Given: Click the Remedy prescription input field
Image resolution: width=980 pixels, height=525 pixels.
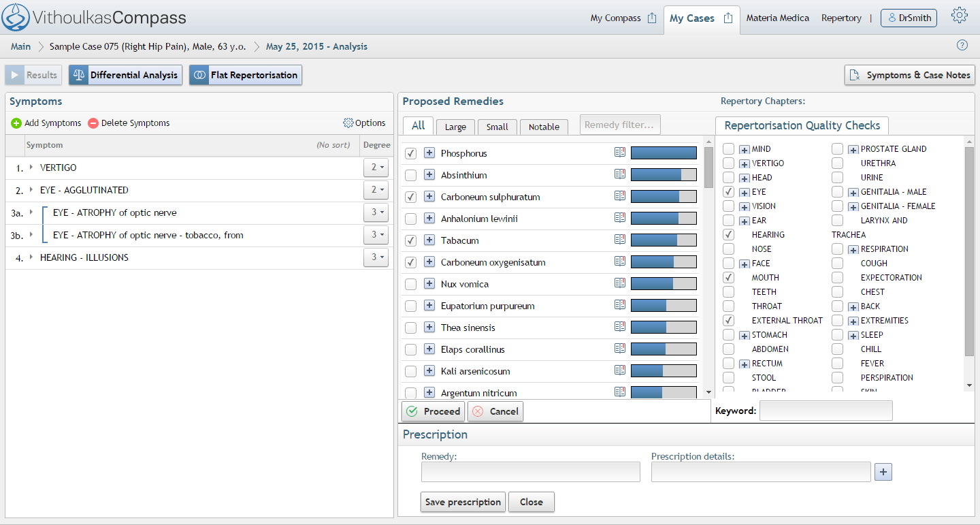Looking at the screenshot, I should tap(531, 472).
